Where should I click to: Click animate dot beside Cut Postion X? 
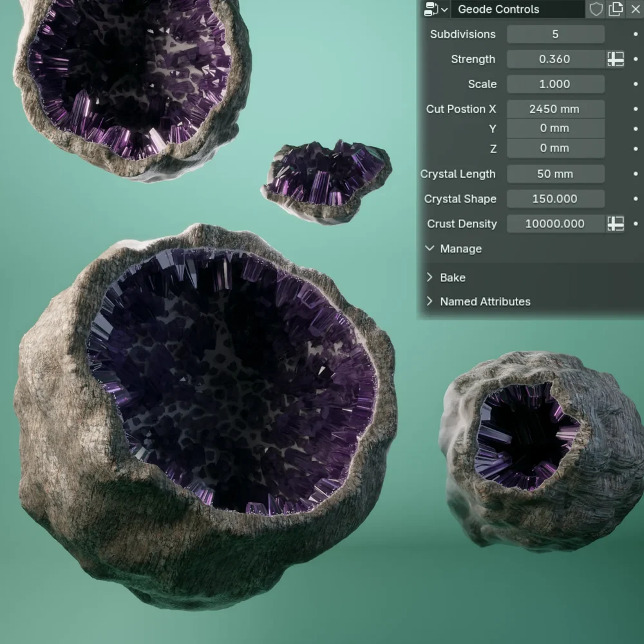[x=636, y=109]
